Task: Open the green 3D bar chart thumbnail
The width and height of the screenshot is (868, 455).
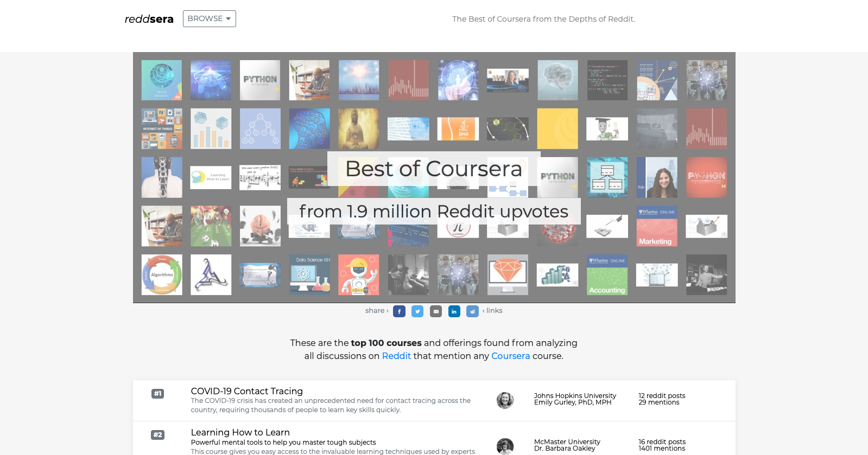Action: (x=557, y=275)
